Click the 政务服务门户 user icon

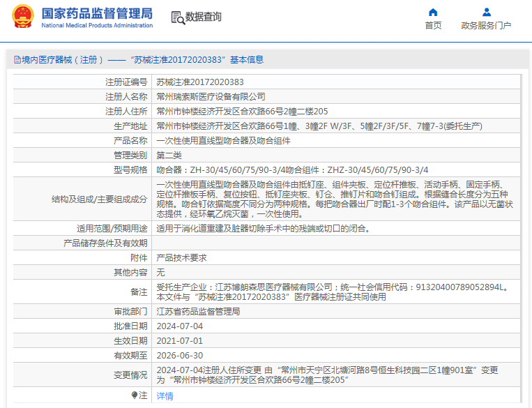[x=487, y=13]
